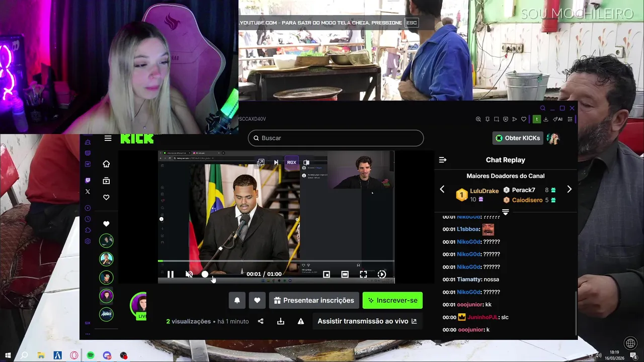The width and height of the screenshot is (644, 362).
Task: Open the player icon in browser sidebar
Action: pyautogui.click(x=88, y=208)
